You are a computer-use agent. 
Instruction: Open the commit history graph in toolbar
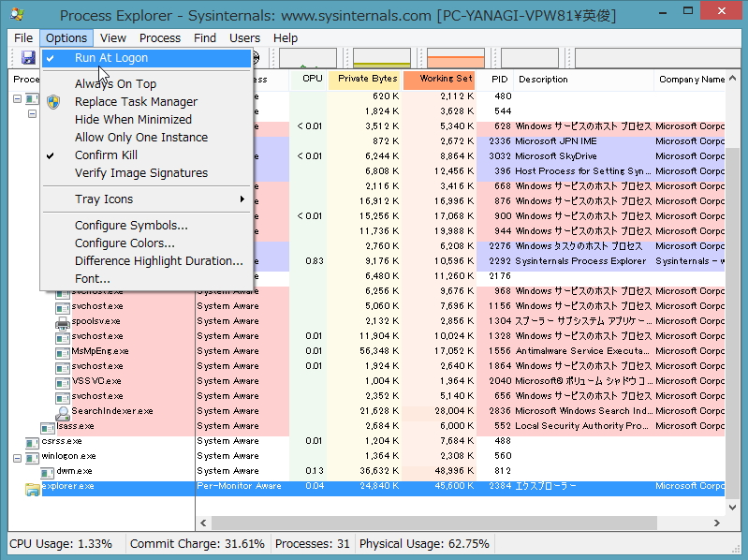tap(382, 58)
